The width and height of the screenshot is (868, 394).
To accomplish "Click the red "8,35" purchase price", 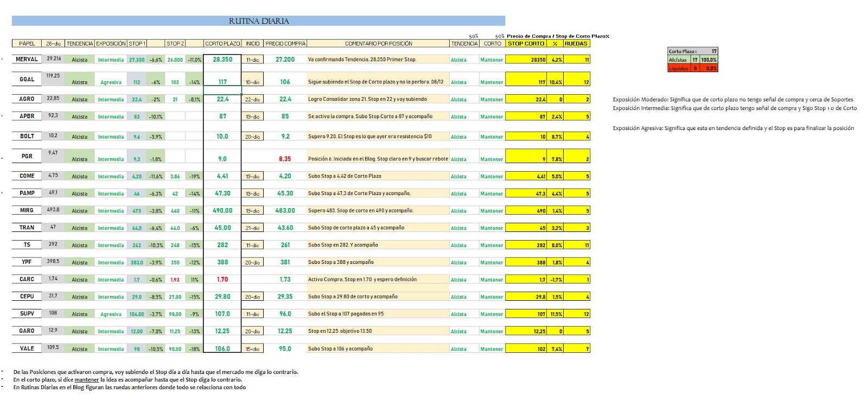I will click(285, 159).
